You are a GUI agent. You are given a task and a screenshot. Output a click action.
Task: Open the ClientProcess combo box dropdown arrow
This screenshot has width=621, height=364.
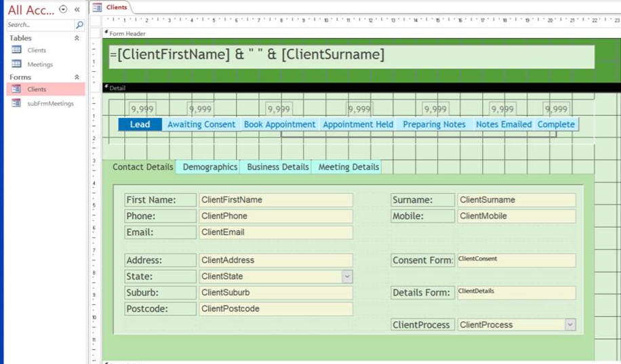tap(570, 325)
